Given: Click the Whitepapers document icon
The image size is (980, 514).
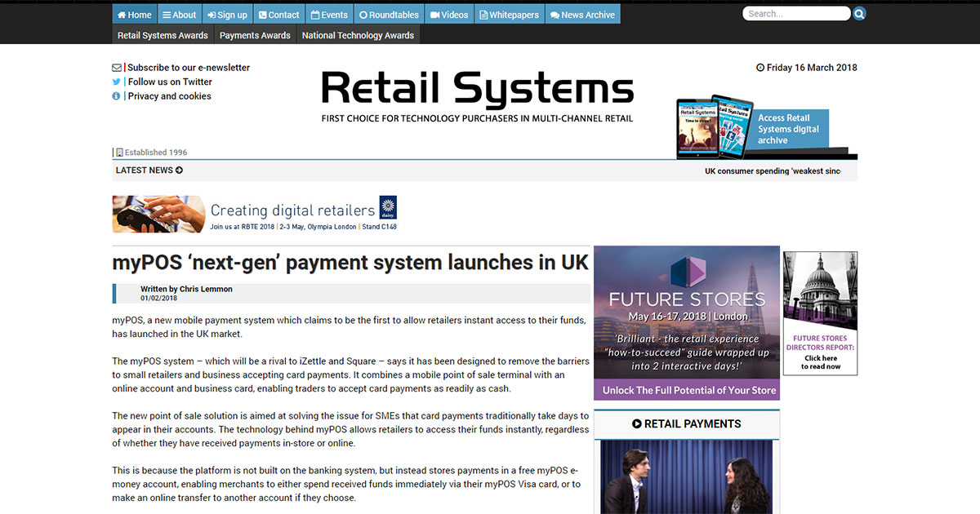Looking at the screenshot, I should click(x=483, y=15).
